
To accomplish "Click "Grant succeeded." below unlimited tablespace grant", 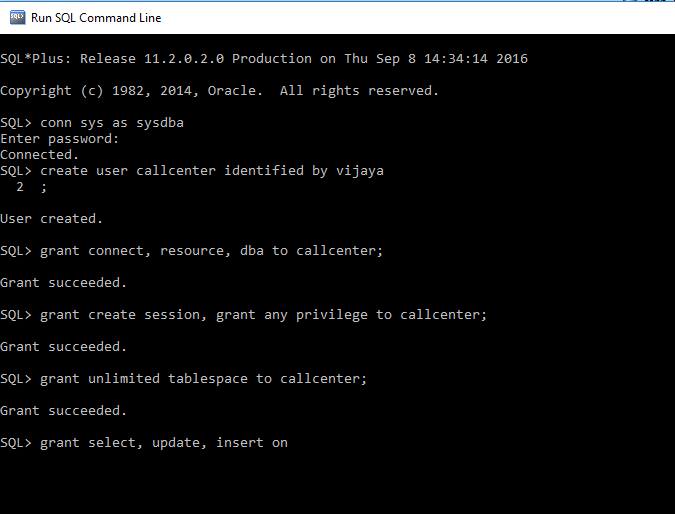I will point(63,411).
